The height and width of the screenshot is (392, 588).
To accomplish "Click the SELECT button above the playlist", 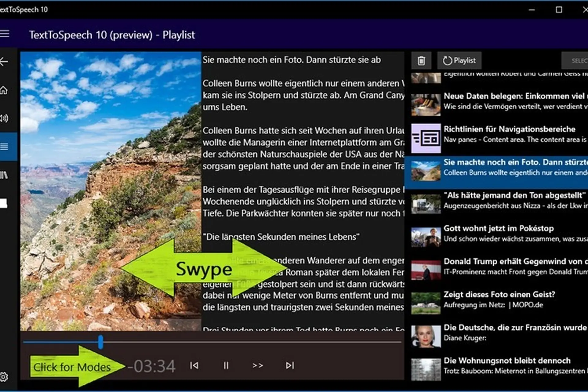I will [x=575, y=61].
